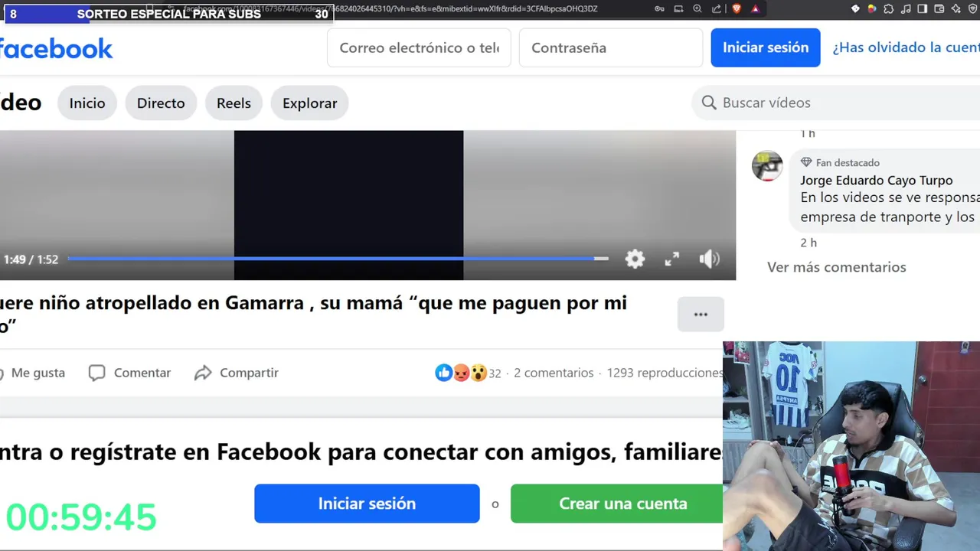
Task: Click the 1293 reproducciones text
Action: 665,373
